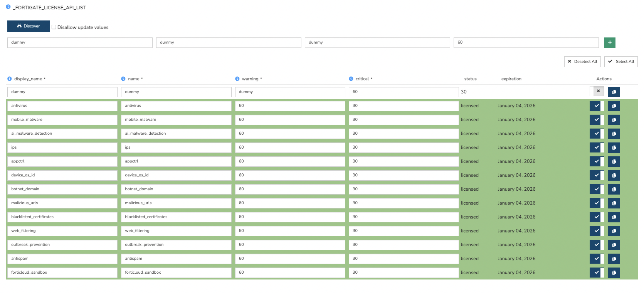Enable the Disallow update values checkbox
644x293 pixels.
point(54,27)
